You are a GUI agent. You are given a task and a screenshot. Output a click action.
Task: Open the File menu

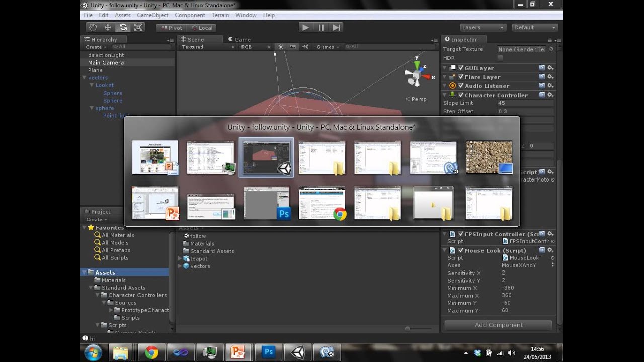(88, 15)
